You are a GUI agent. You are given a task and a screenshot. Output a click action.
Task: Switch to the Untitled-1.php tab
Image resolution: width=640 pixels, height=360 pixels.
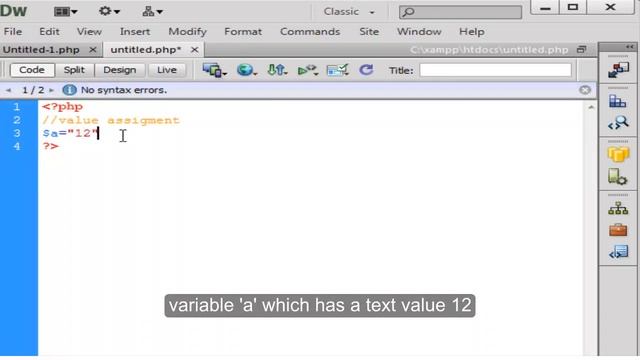tap(41, 50)
